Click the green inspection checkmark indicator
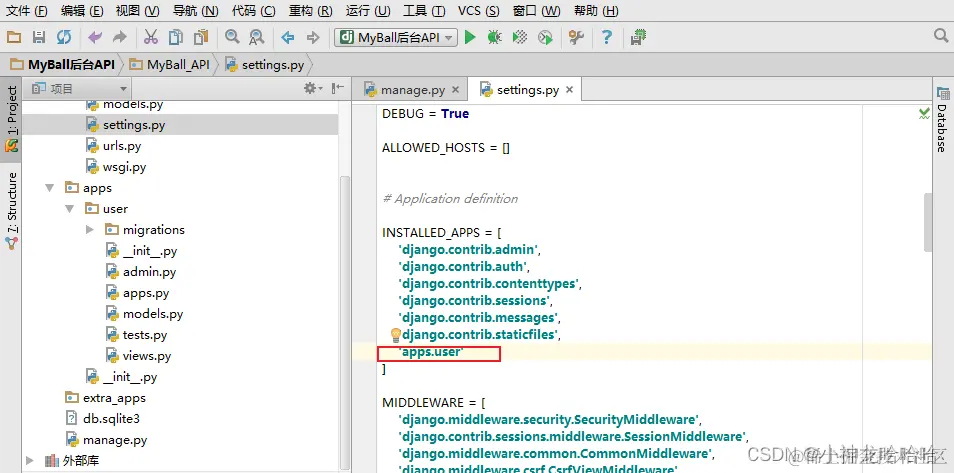 pyautogui.click(x=924, y=113)
